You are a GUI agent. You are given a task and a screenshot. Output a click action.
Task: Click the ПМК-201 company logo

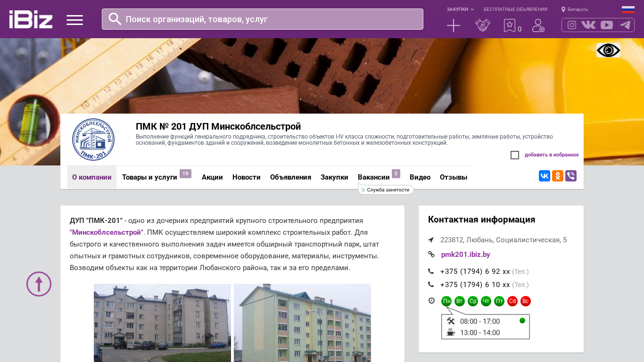click(x=93, y=140)
